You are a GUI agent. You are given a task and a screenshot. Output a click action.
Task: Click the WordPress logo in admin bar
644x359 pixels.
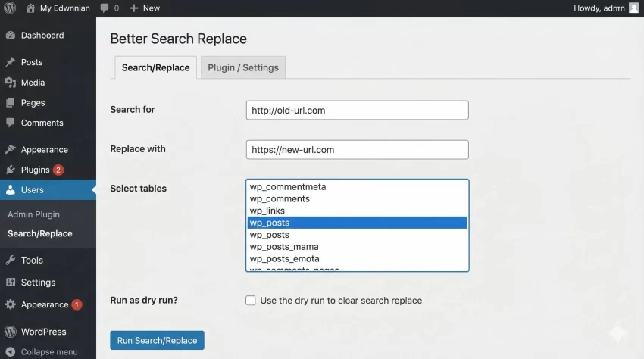click(x=10, y=8)
